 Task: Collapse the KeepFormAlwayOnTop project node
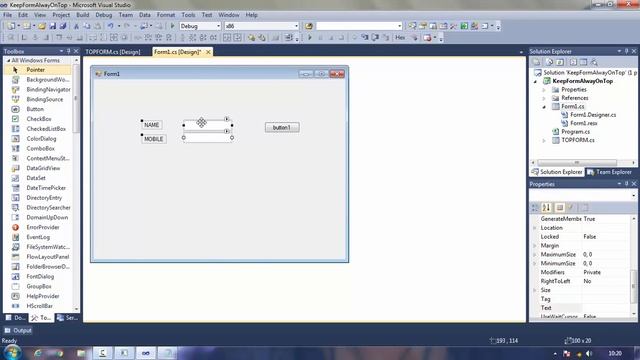[x=536, y=82]
